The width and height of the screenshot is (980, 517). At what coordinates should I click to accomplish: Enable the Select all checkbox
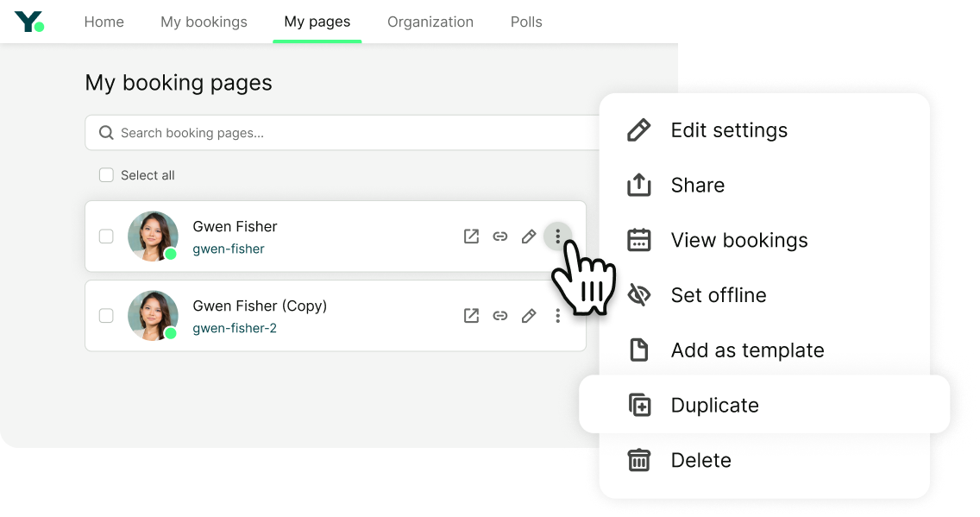106,174
